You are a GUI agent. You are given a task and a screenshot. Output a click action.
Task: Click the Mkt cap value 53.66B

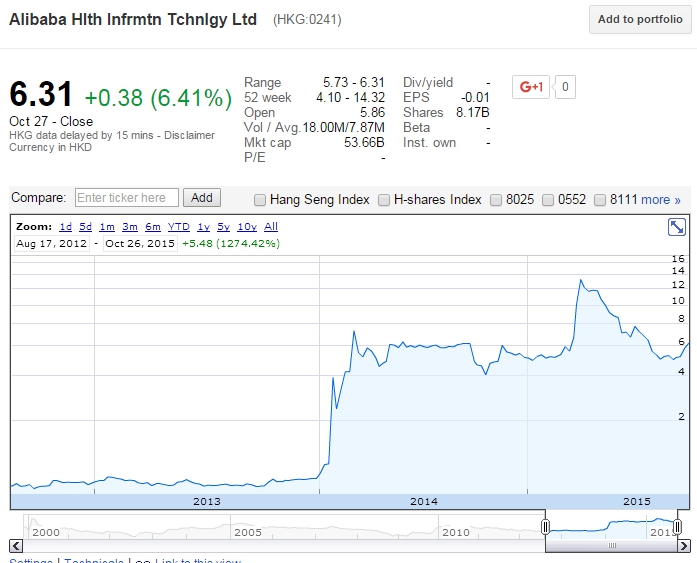[364, 143]
